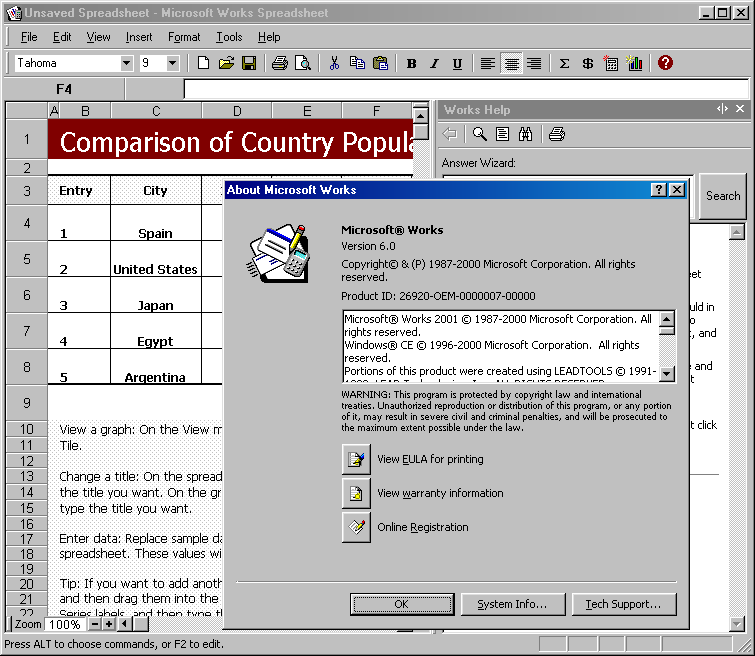Toggle Italic formatting

click(x=434, y=63)
